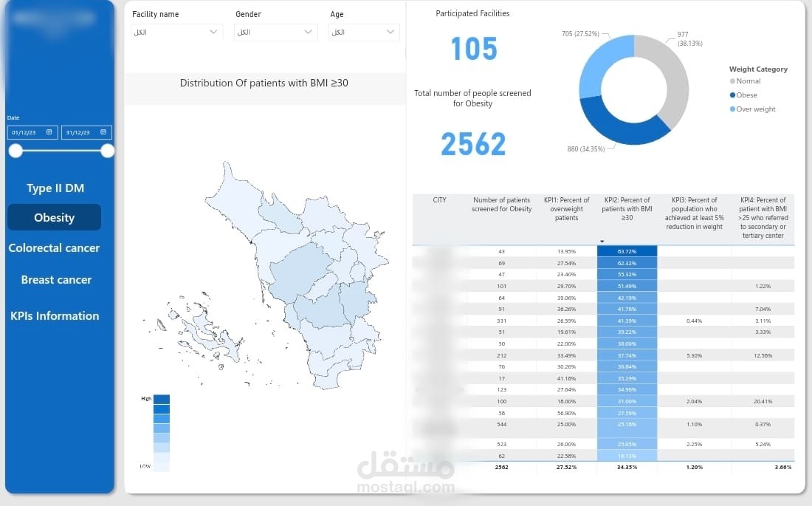The height and width of the screenshot is (506, 812).
Task: Click the Weight Category legend title
Action: point(758,69)
